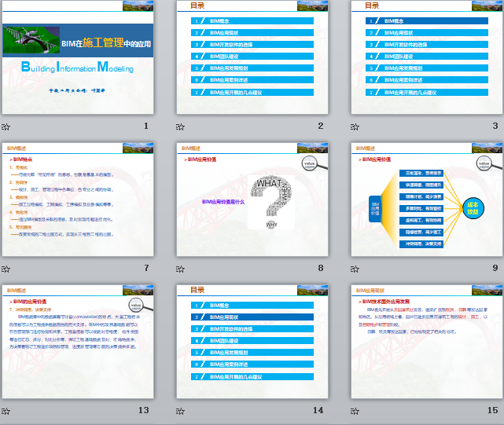Viewport: 504px width, 425px height.
Task: Select the BIM特点 slide thumbnail
Action: point(76,201)
